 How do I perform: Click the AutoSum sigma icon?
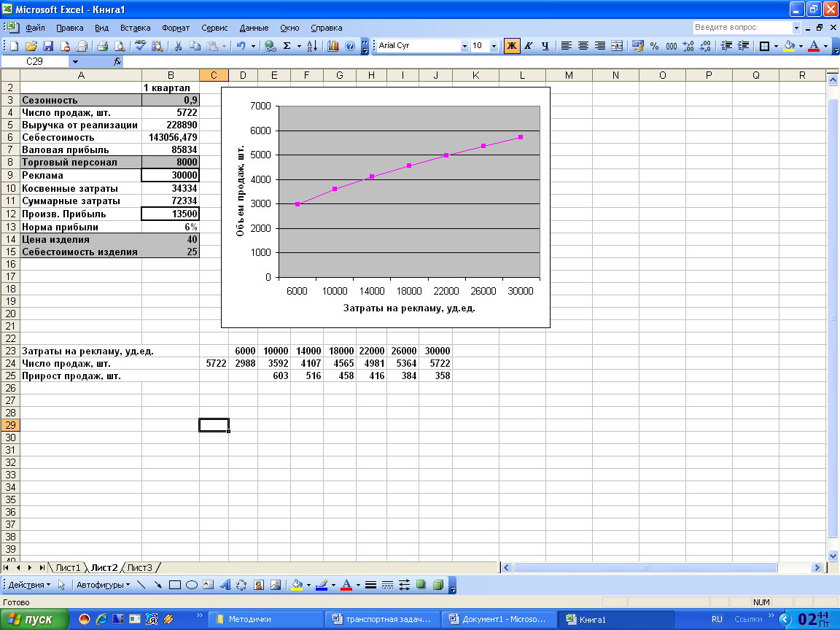(x=287, y=46)
